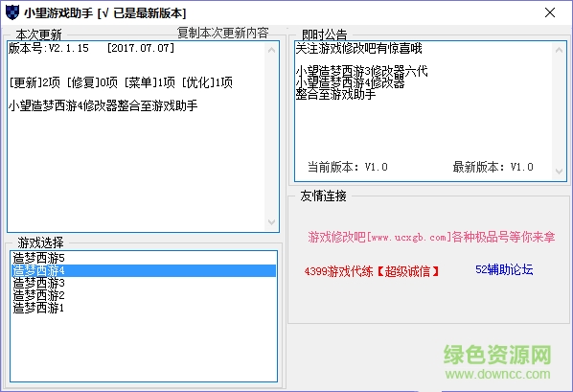
Task: Select 造梦西游2 in game list
Action: 144,295
